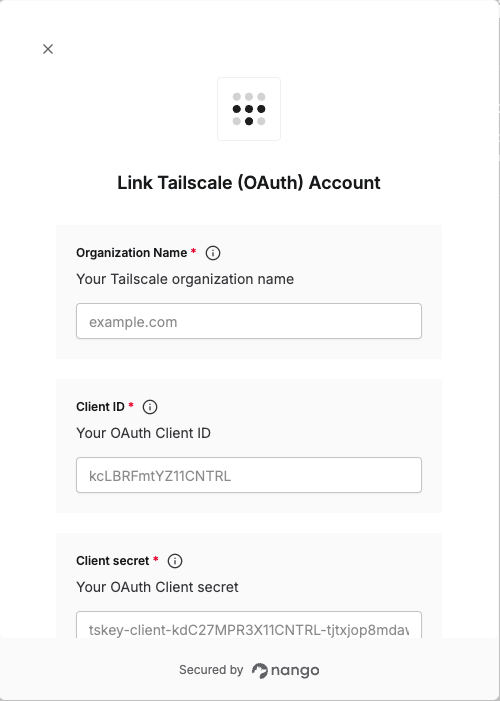Click the Secured by text
Screen dimensions: 500x701
(x=211, y=670)
